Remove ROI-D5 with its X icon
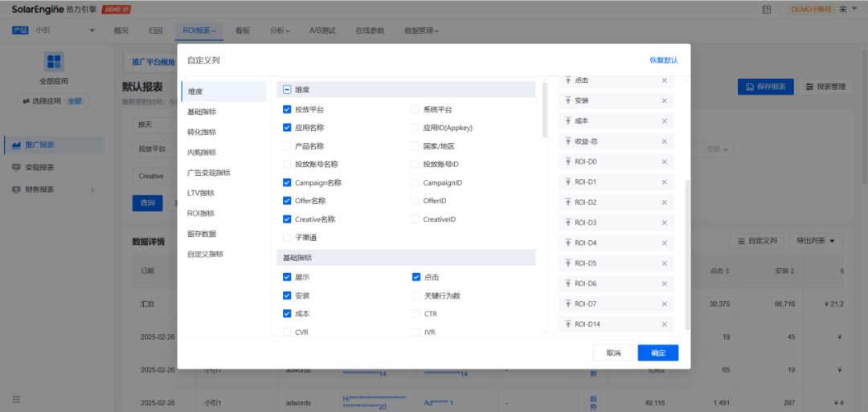The image size is (868, 412). 665,263
